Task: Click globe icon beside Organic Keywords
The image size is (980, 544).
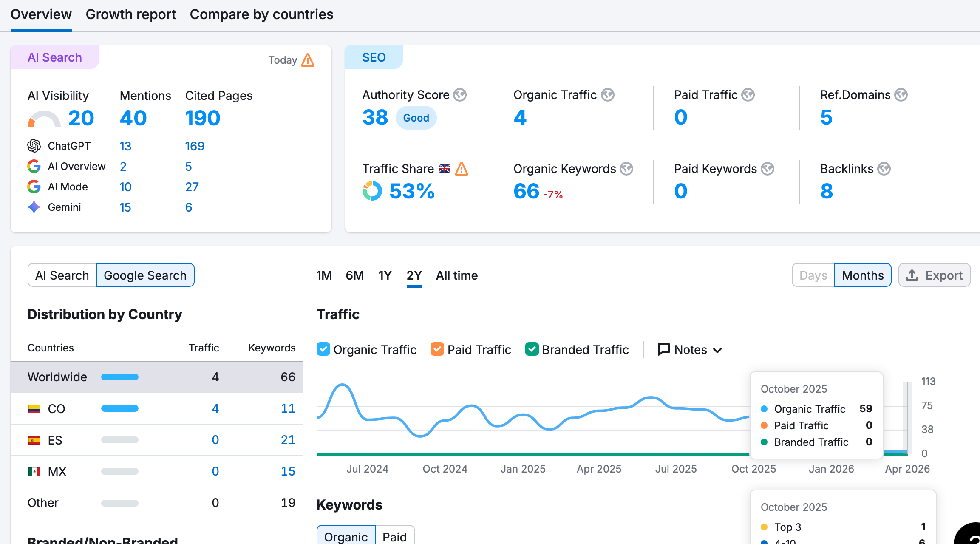Action: [x=626, y=169]
